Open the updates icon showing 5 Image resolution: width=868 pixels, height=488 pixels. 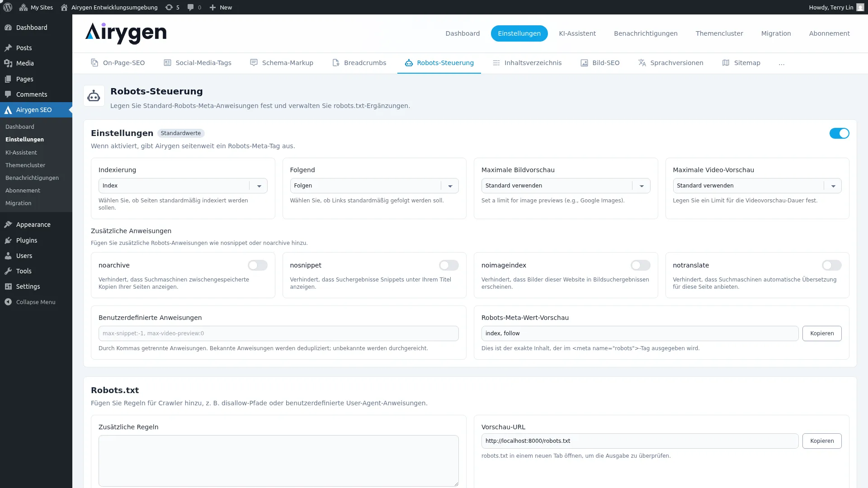(x=169, y=7)
